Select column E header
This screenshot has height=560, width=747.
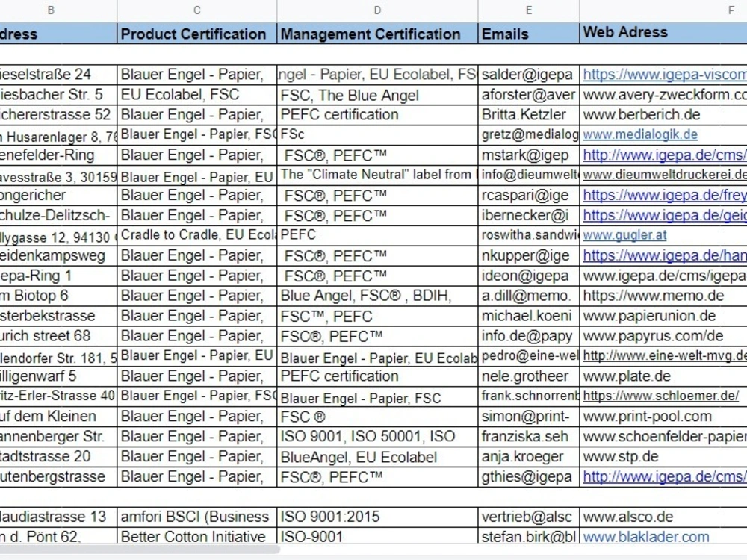click(529, 10)
